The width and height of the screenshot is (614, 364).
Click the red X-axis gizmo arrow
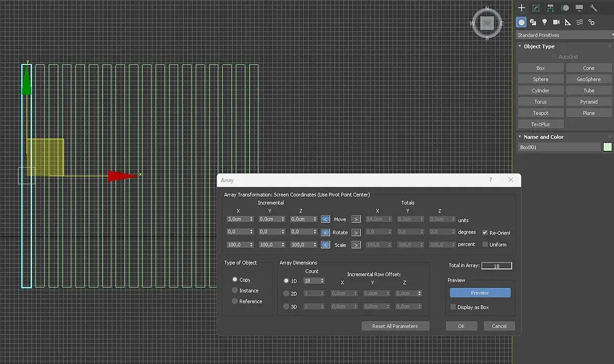point(123,176)
